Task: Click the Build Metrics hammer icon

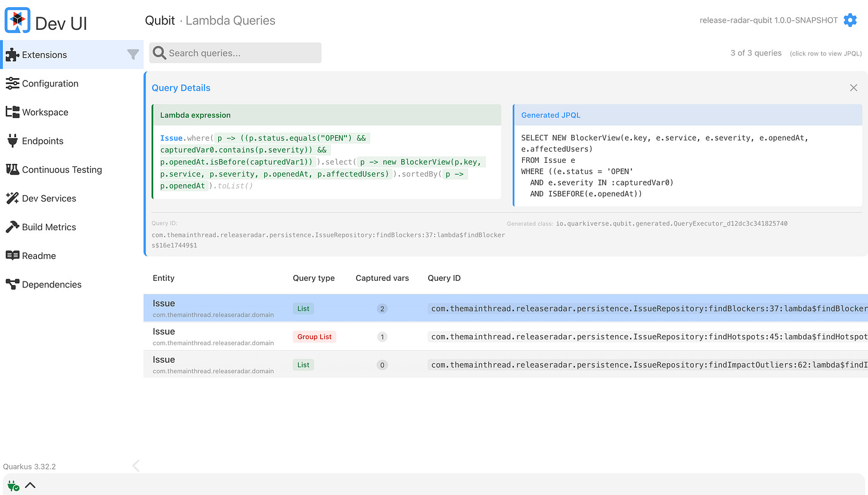Action: (12, 227)
